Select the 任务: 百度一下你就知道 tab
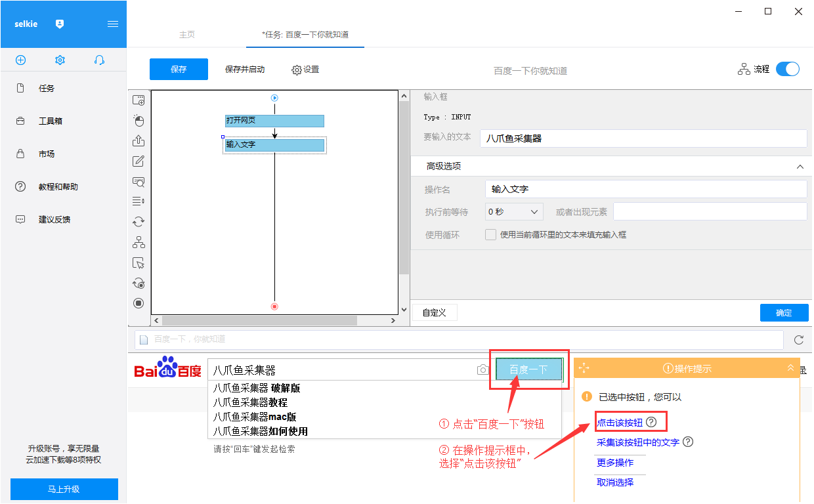814x504 pixels. click(x=305, y=35)
